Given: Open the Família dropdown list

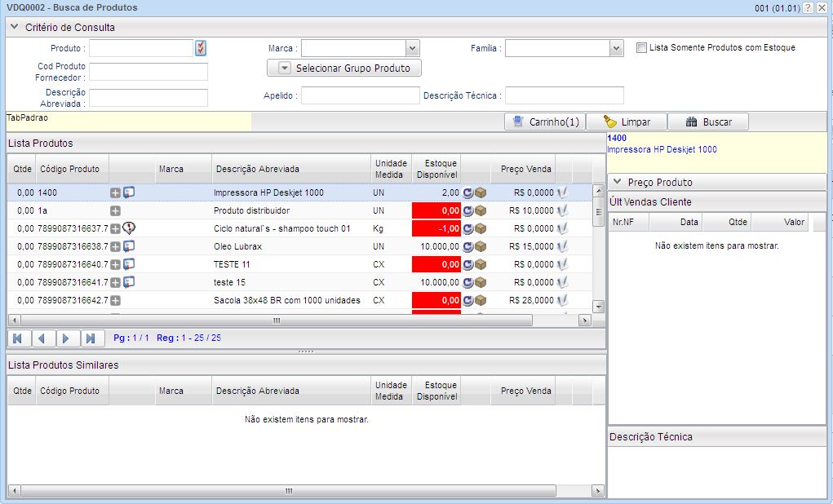Looking at the screenshot, I should [x=618, y=48].
